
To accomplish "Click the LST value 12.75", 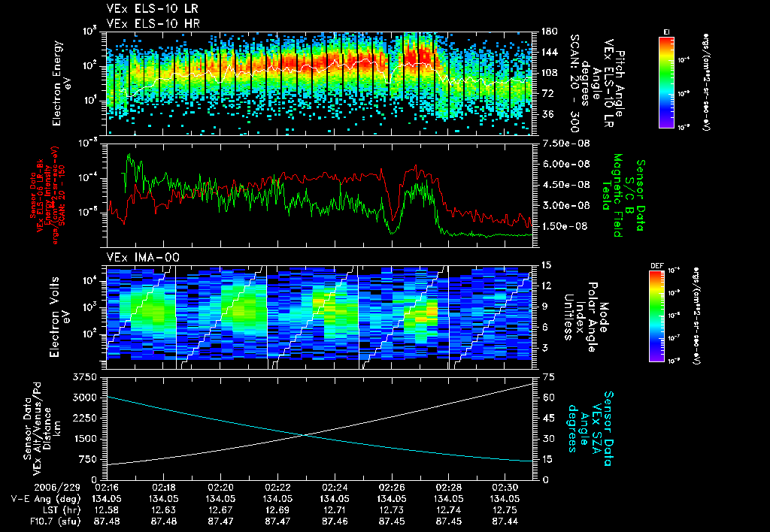I will click(505, 510).
